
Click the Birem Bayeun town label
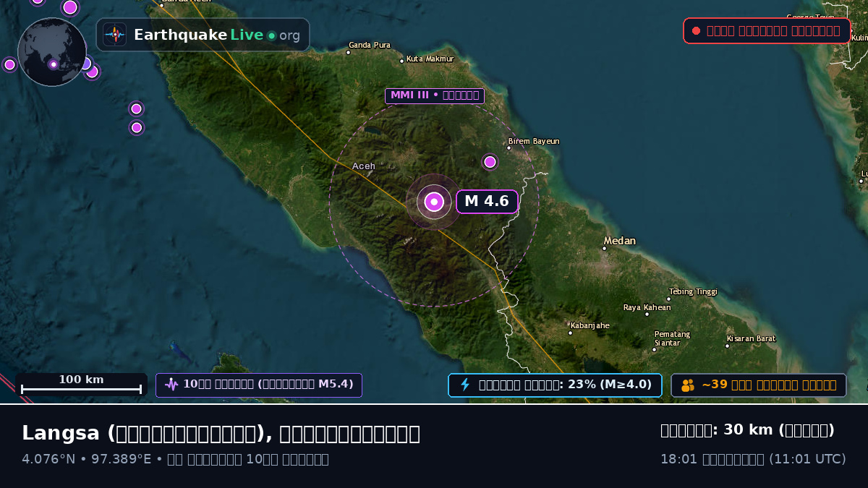(x=534, y=142)
